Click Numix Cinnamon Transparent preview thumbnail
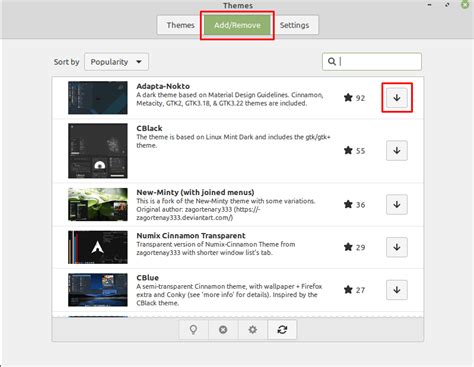The height and width of the screenshot is (367, 474). (x=98, y=247)
